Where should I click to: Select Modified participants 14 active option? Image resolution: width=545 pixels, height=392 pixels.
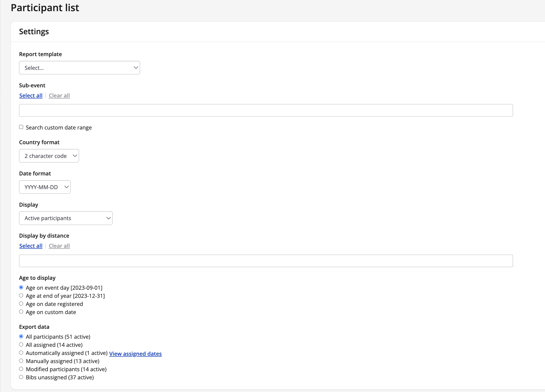click(x=22, y=369)
